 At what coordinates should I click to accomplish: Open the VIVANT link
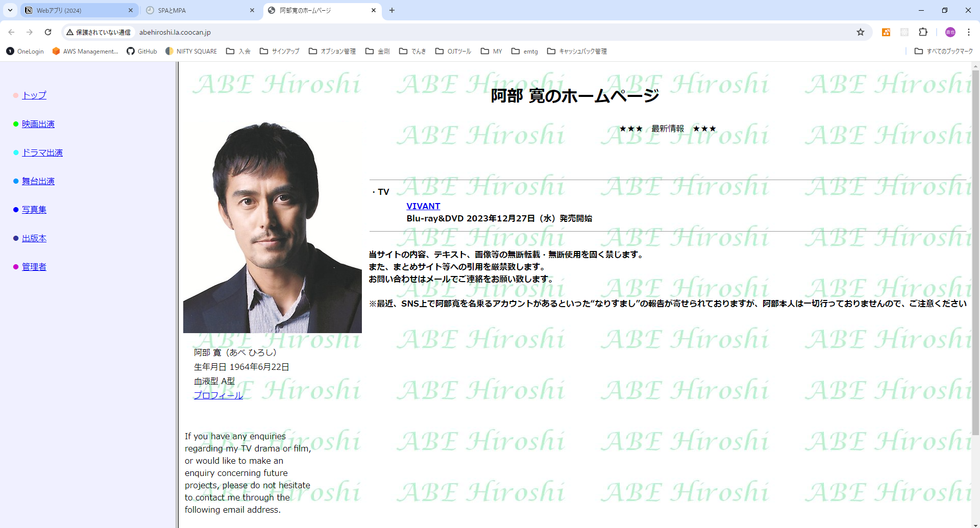[x=423, y=206]
